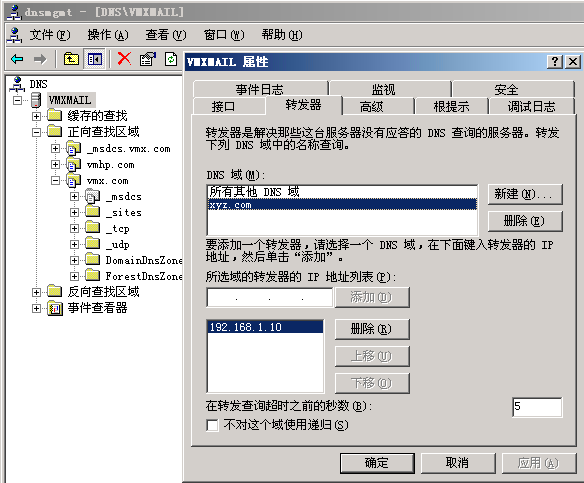This screenshot has width=584, height=483.
Task: Open the Properties toolbar icon
Action: tap(147, 59)
